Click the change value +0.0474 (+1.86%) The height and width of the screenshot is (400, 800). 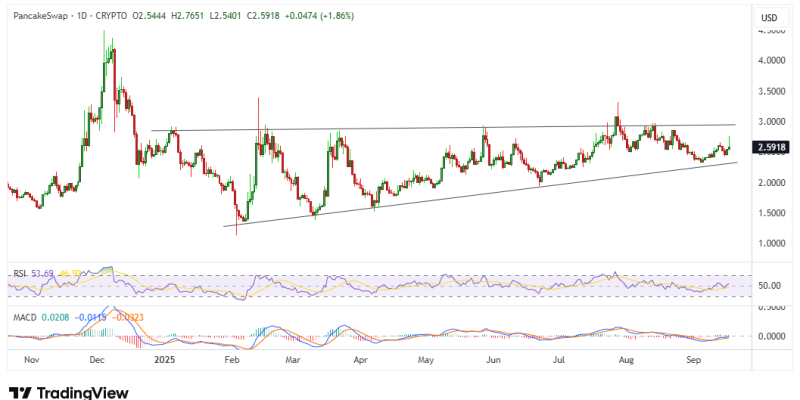319,16
